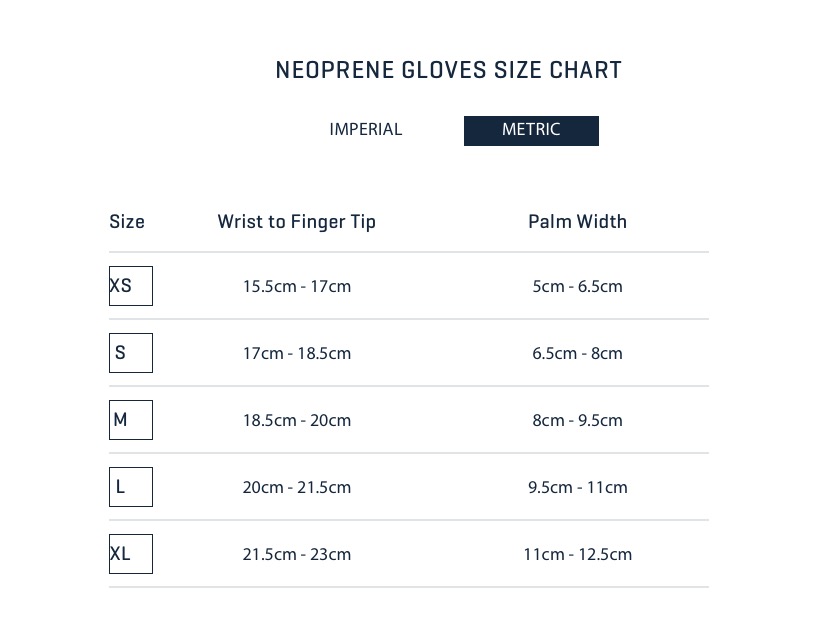Select the METRIC units tab
Image resolution: width=836 pixels, height=639 pixels.
click(x=531, y=131)
